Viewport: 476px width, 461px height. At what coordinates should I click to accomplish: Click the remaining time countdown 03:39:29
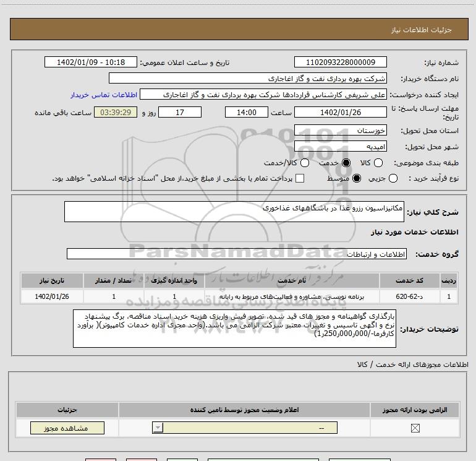[x=116, y=112]
